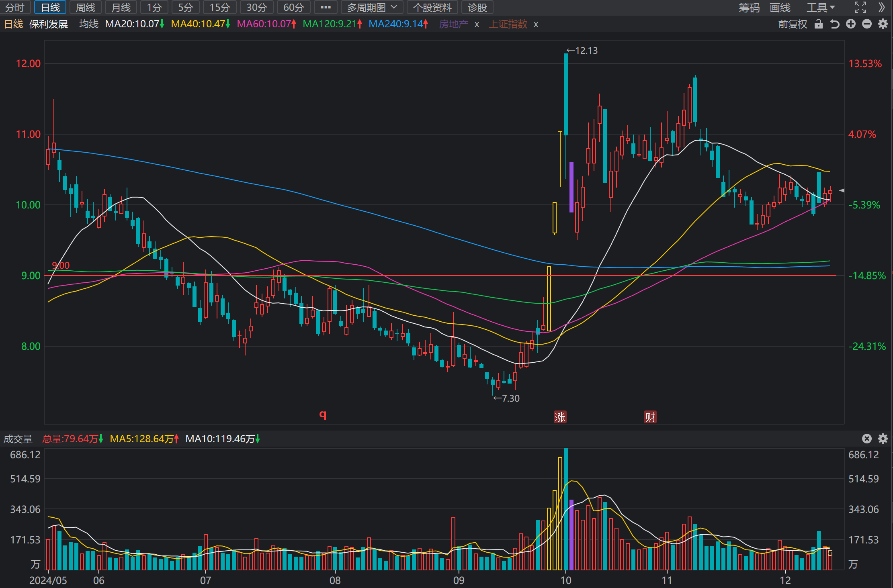Select the 日线 daily chart tab
893x588 pixels.
(x=50, y=7)
